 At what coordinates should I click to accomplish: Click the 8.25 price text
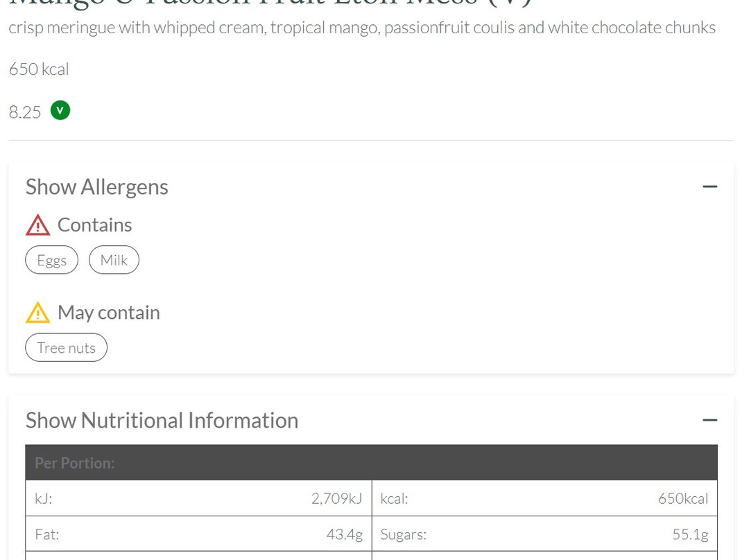click(25, 112)
